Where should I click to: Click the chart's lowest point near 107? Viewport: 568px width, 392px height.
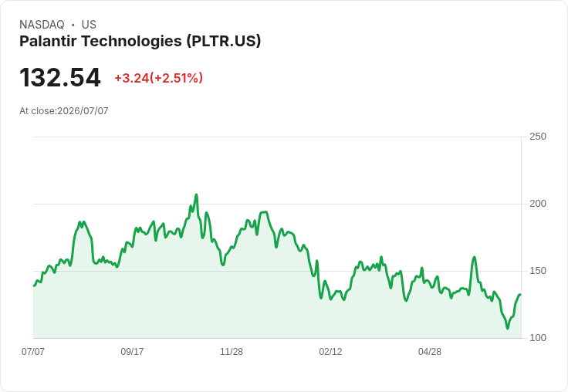pyautogui.click(x=508, y=328)
